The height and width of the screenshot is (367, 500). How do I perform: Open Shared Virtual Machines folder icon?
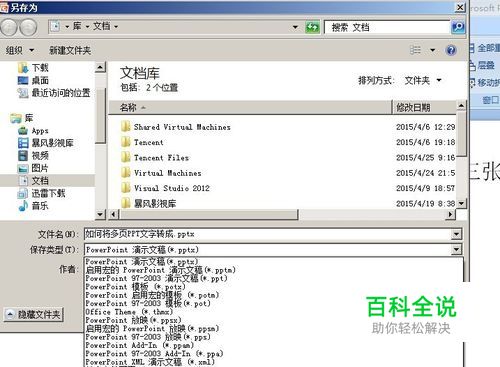tap(126, 127)
